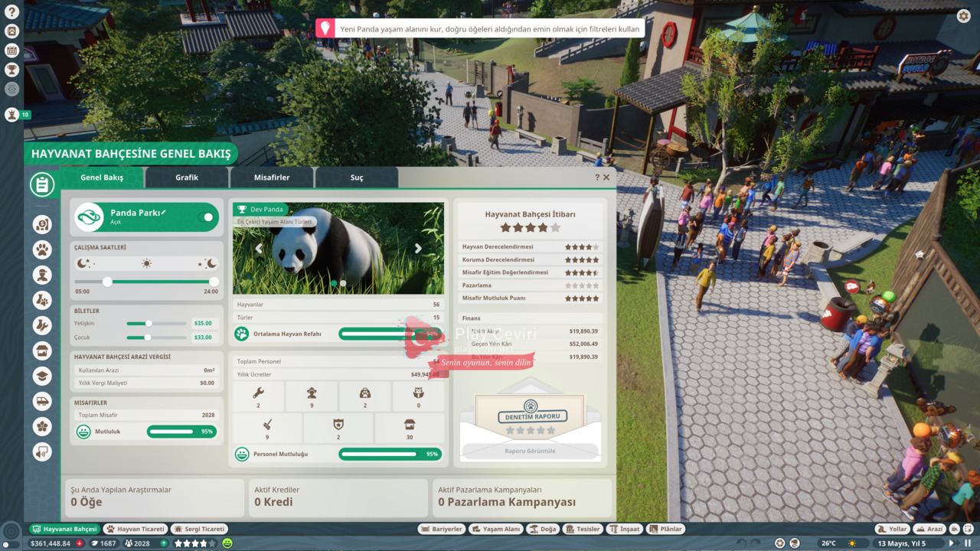The image size is (980, 551).
Task: Open the staff icon in sidebar
Action: click(42, 275)
